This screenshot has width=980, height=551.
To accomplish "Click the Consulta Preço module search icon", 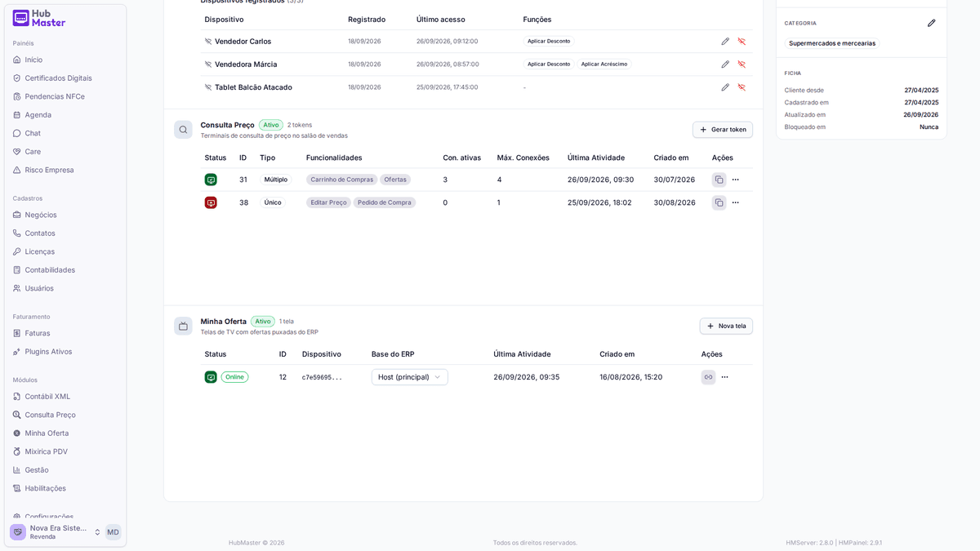I will (x=183, y=130).
